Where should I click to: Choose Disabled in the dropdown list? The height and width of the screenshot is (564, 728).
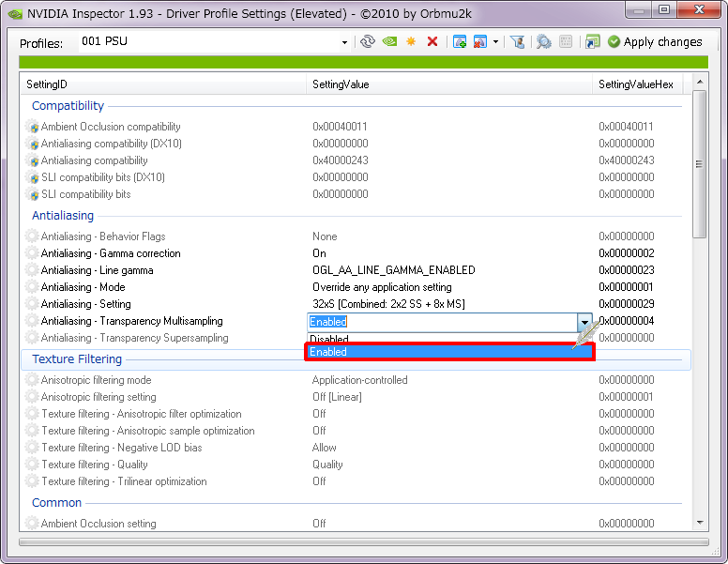click(444, 338)
